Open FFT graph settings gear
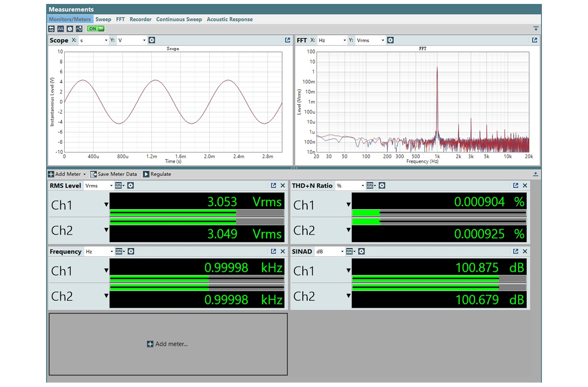The image size is (588, 387). tap(391, 40)
